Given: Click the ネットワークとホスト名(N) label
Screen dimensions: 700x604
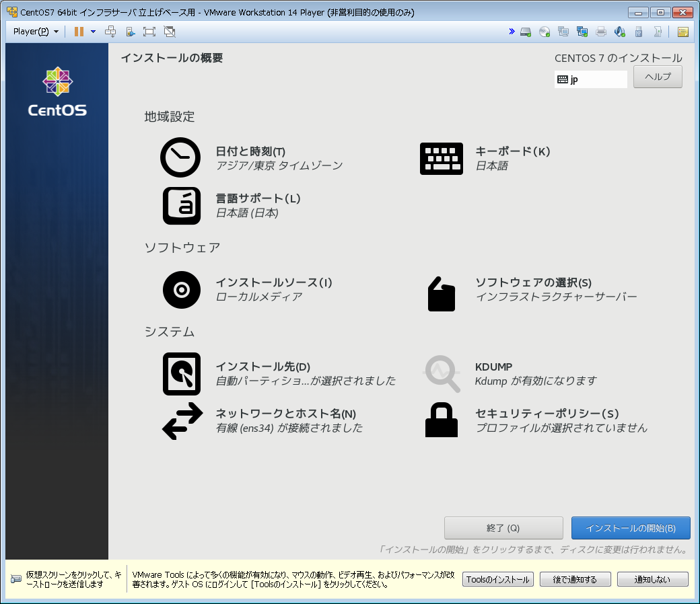Looking at the screenshot, I should click(x=285, y=414).
